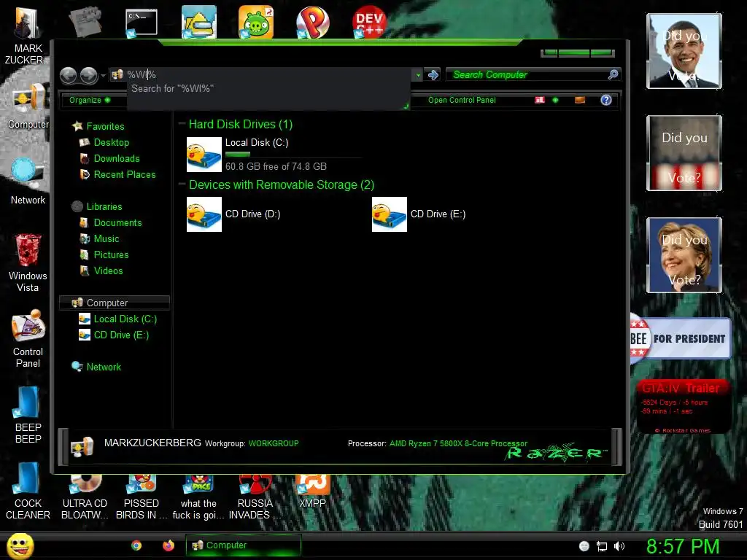
Task: Open Help via the question mark icon
Action: 606,100
